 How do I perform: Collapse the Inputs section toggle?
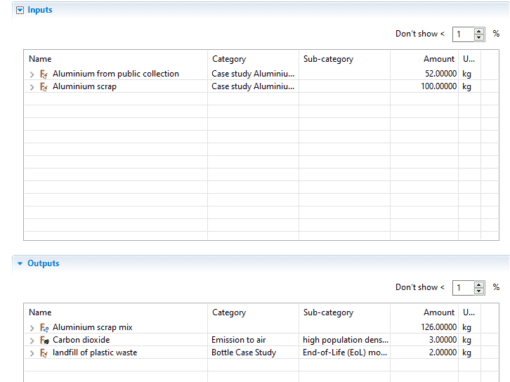click(20, 10)
